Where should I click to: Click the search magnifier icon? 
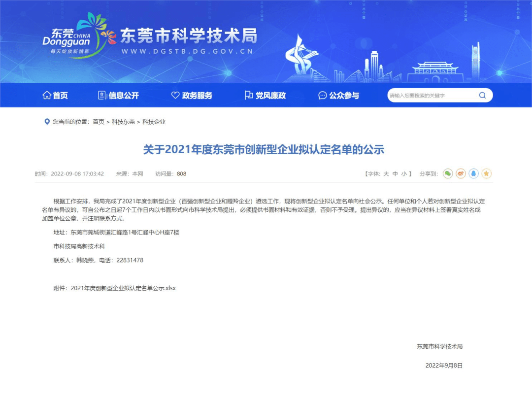pyautogui.click(x=482, y=96)
